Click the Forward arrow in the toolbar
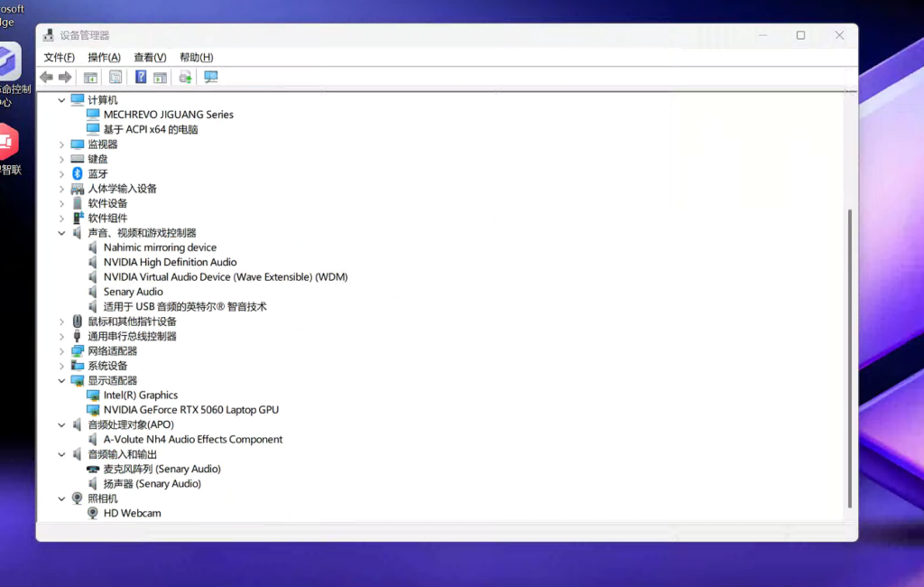Viewport: 924px width, 587px height. tap(65, 78)
